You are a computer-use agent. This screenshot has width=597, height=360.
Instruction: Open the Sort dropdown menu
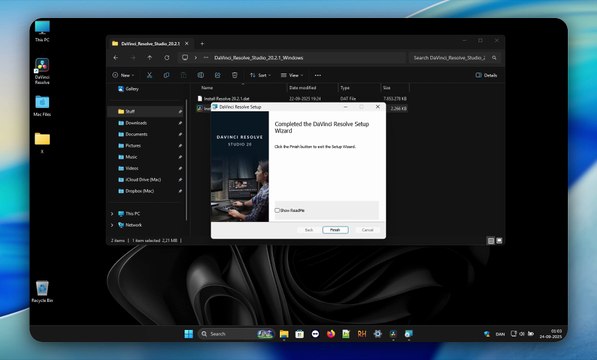coord(260,75)
